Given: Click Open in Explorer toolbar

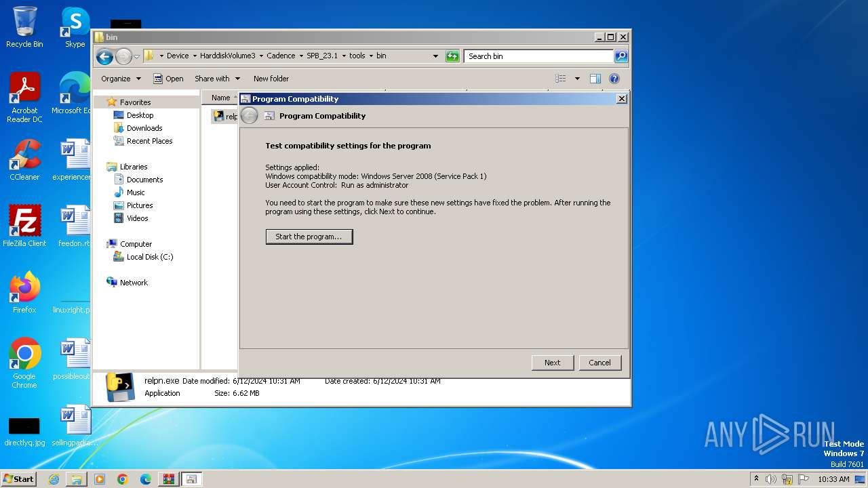Looking at the screenshot, I should pos(168,79).
